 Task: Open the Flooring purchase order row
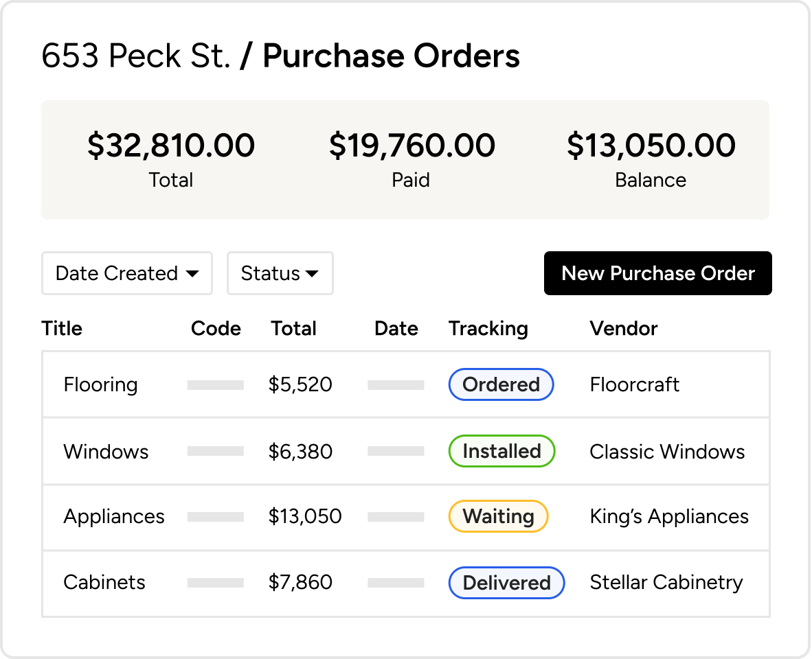coord(100,384)
